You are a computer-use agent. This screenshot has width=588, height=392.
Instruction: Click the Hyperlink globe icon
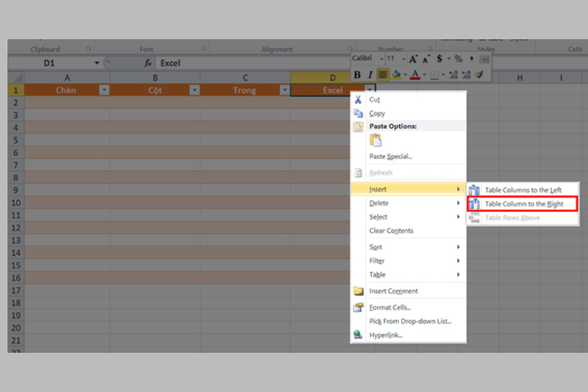point(358,335)
